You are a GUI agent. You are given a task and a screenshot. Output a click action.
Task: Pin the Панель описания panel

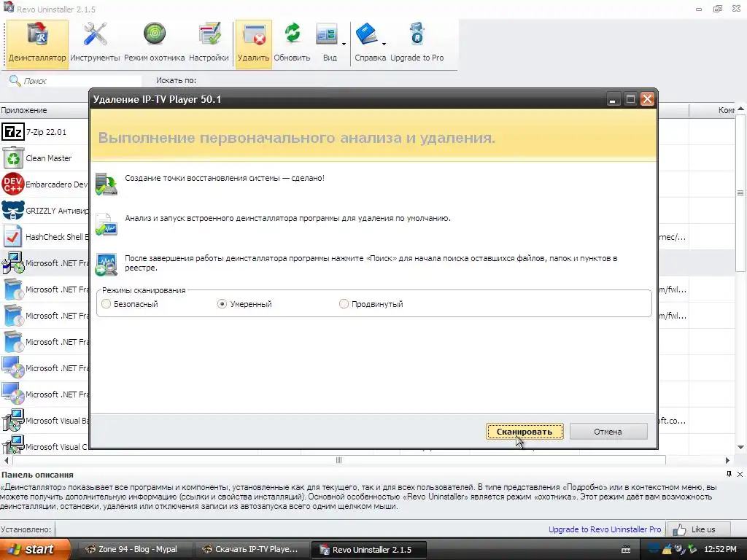coord(729,474)
